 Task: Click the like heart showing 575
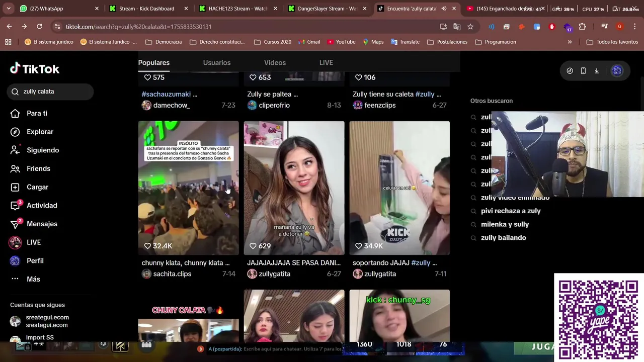pyautogui.click(x=147, y=77)
